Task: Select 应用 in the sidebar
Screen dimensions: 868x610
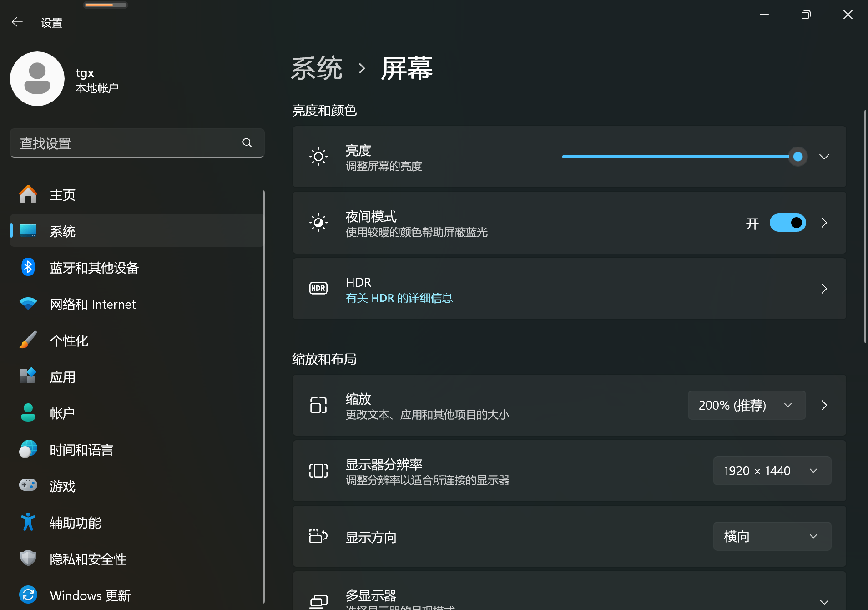Action: point(136,376)
